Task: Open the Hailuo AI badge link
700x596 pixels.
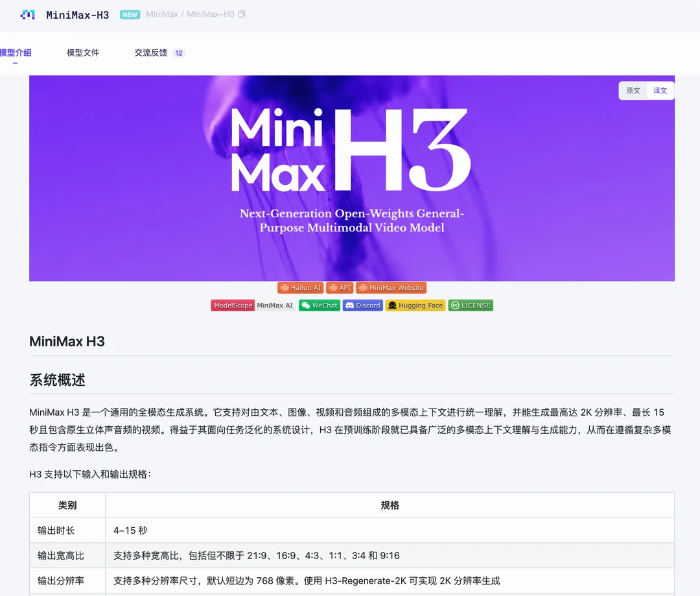Action: pos(301,288)
